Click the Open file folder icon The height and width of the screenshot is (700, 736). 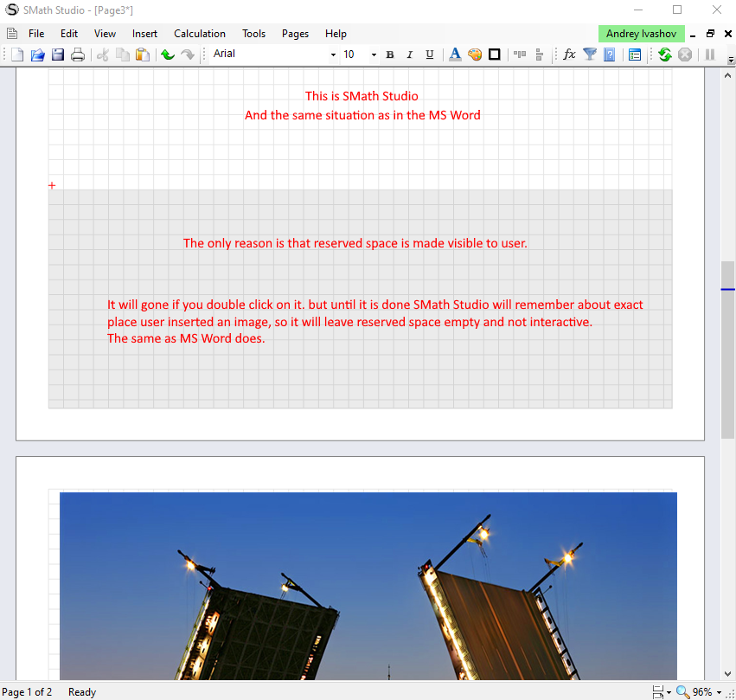pyautogui.click(x=37, y=55)
